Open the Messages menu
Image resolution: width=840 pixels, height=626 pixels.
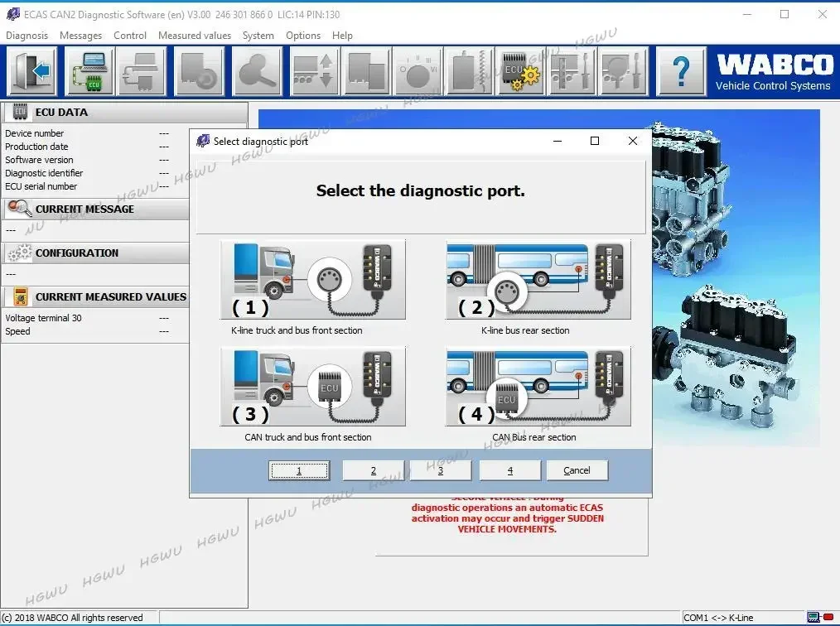(80, 36)
